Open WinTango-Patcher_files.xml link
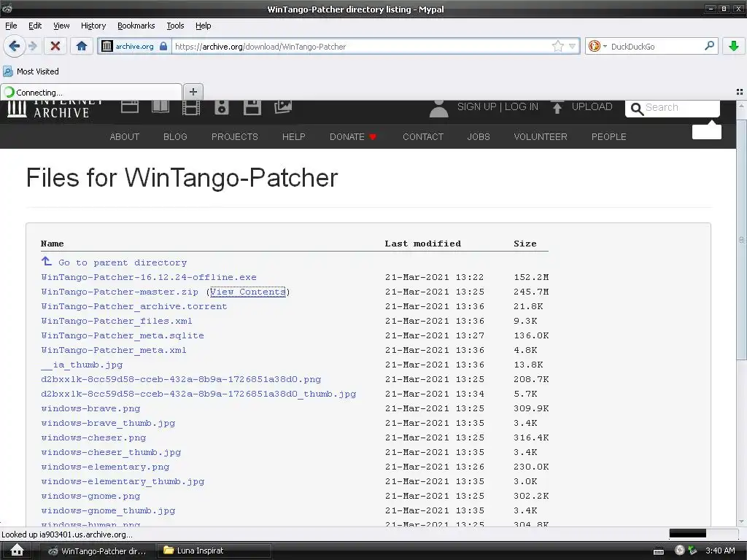The width and height of the screenshot is (747, 560). click(117, 321)
